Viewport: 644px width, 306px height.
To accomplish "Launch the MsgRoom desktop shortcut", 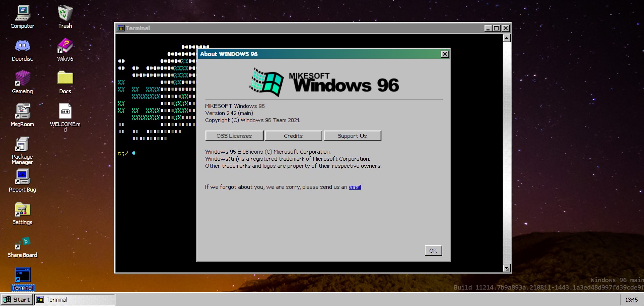I will coord(22,115).
